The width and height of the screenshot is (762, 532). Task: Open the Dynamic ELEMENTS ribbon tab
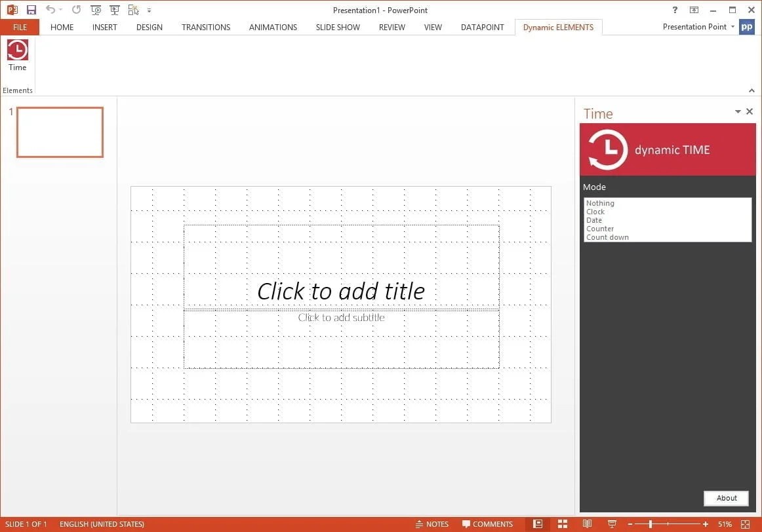tap(558, 27)
